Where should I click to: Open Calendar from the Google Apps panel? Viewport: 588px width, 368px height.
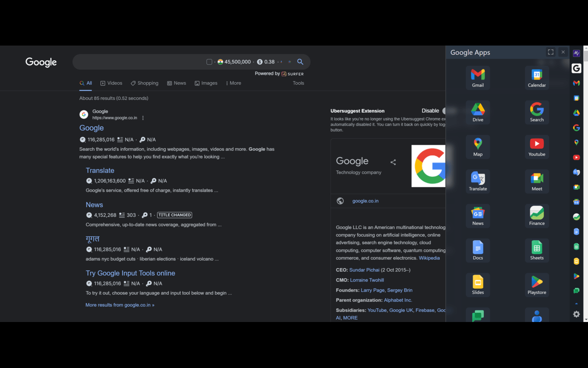537,77
